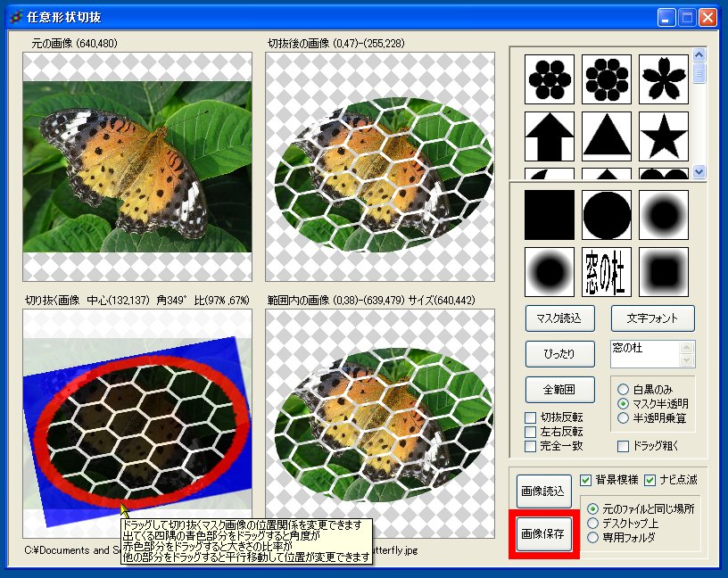Click the 画像保存 button to save
728x578 pixels.
(544, 536)
